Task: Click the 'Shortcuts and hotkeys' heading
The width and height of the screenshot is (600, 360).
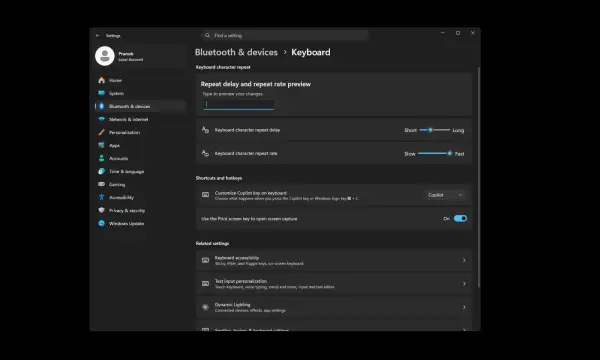Action: coord(219,178)
